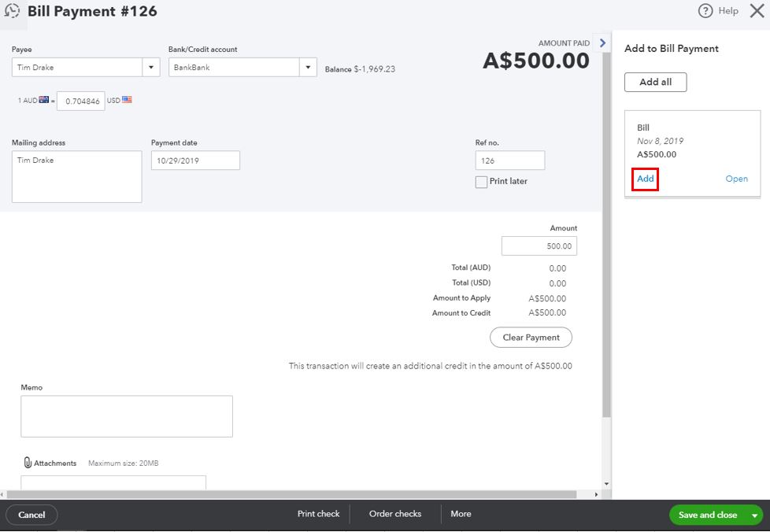Open the A$500.00 bill link
Screen dimensions: 770x532
coord(737,179)
